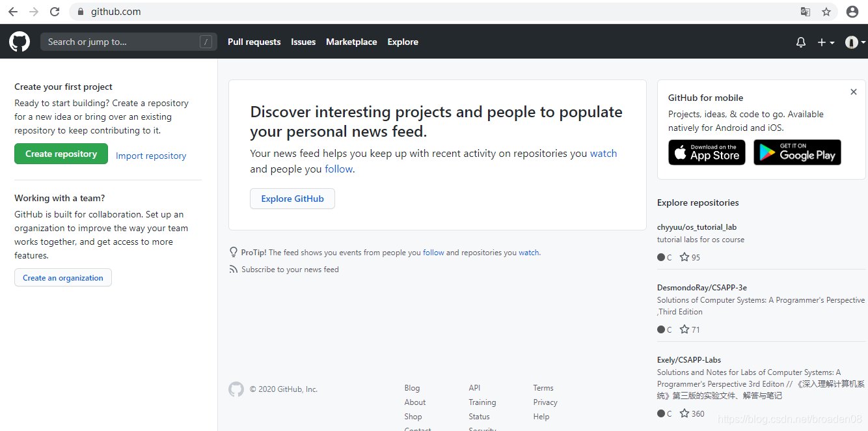Open footer API link
The image size is (868, 431).
click(x=474, y=388)
